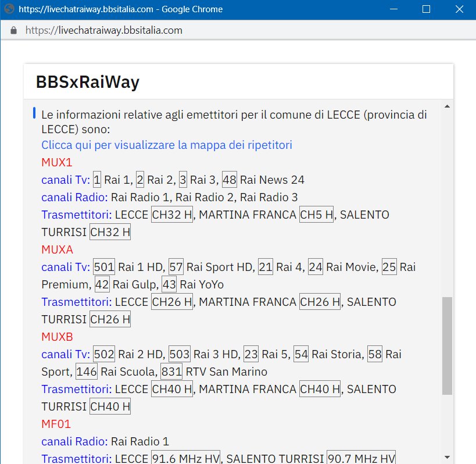Select the MUX1 heading
This screenshot has height=464, width=476.
(x=57, y=162)
